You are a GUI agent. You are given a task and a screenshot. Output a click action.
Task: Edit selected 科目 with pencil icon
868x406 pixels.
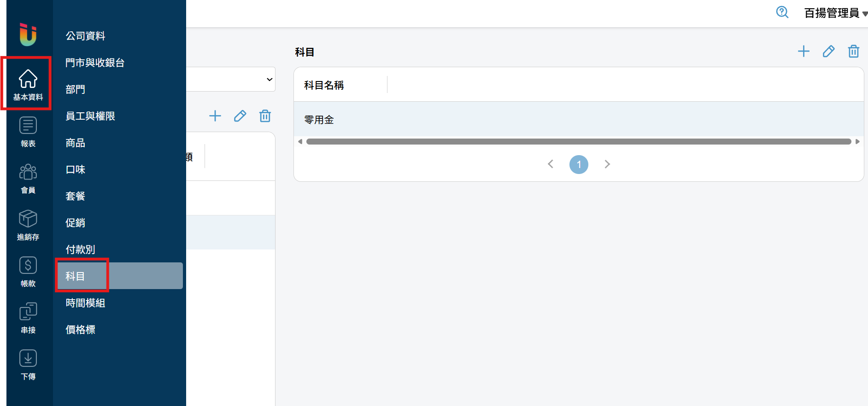click(828, 51)
